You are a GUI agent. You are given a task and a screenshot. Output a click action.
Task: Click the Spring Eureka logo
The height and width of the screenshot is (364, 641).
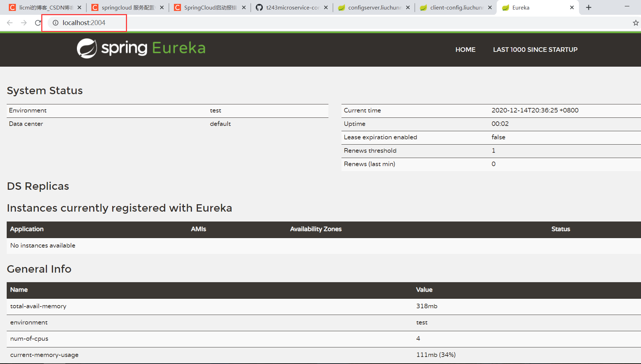pos(141,48)
